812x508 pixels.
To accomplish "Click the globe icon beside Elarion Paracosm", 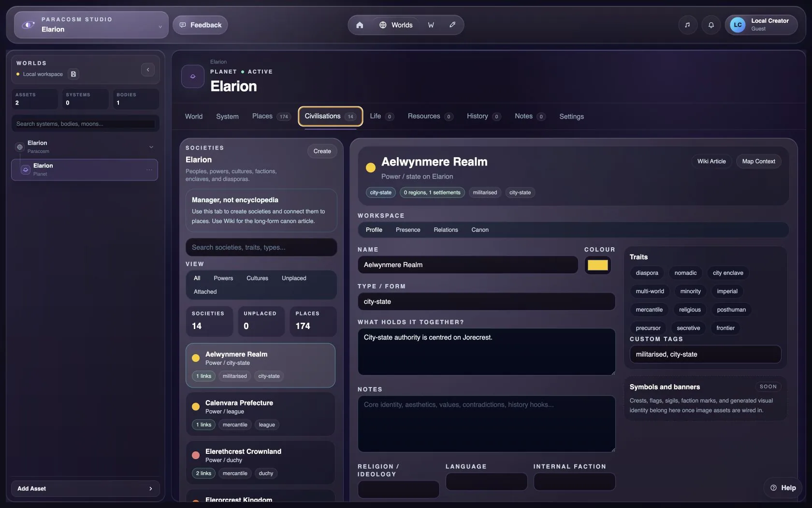I will (x=20, y=147).
